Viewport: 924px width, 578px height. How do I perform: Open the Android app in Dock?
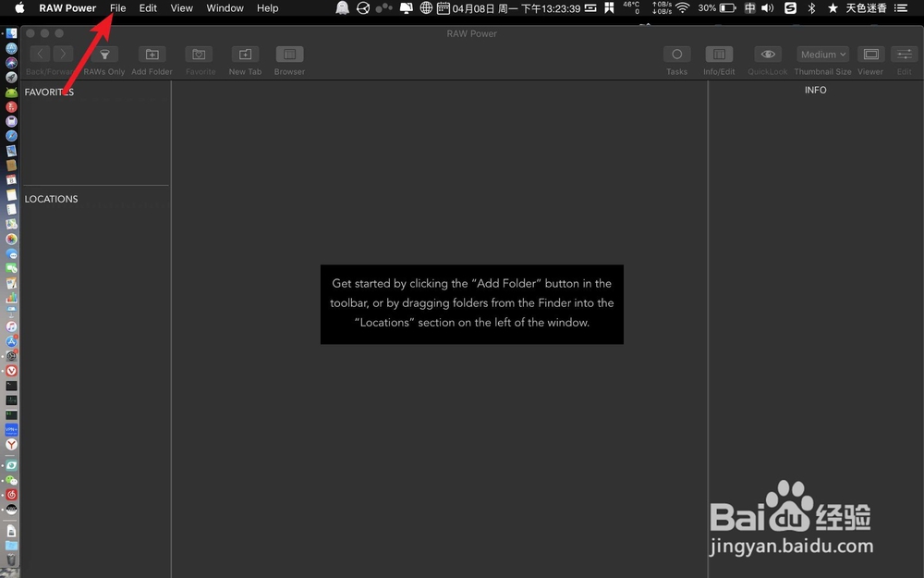point(11,92)
